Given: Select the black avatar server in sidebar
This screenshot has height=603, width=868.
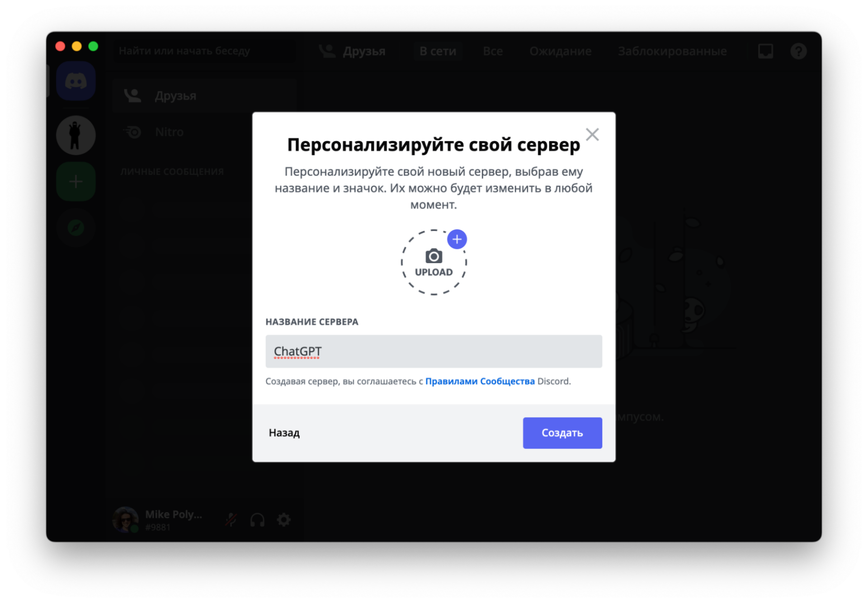Looking at the screenshot, I should coord(75,134).
